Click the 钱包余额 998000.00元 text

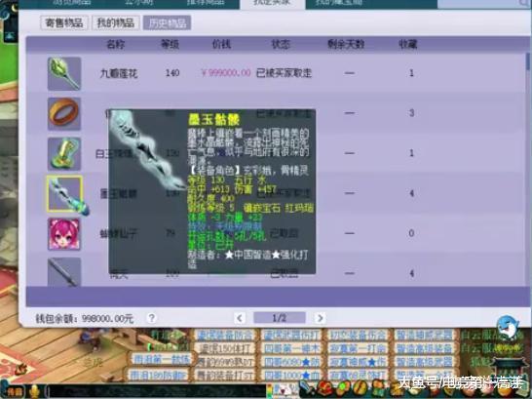(x=85, y=319)
